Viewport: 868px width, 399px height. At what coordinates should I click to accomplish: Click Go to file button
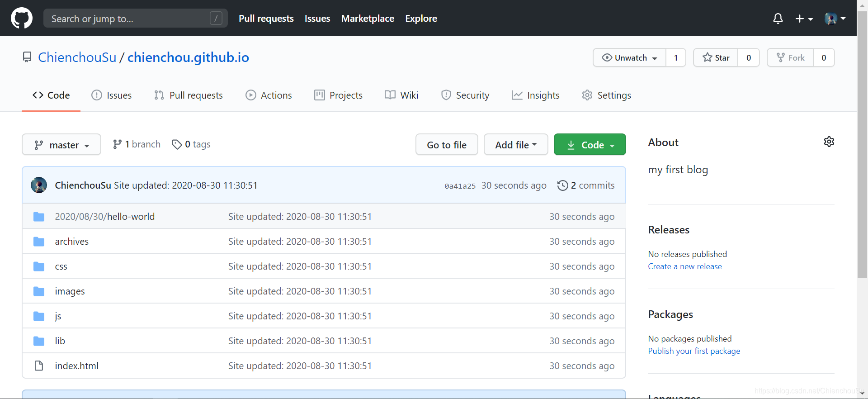[x=447, y=145]
